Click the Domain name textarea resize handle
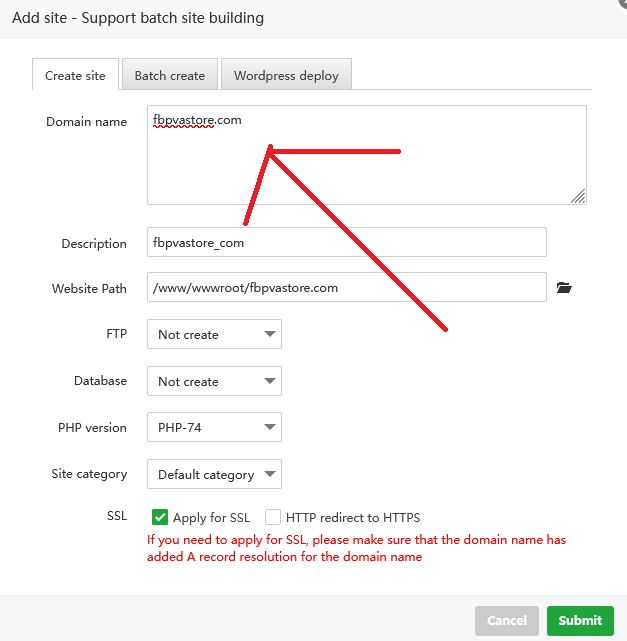 coord(579,197)
